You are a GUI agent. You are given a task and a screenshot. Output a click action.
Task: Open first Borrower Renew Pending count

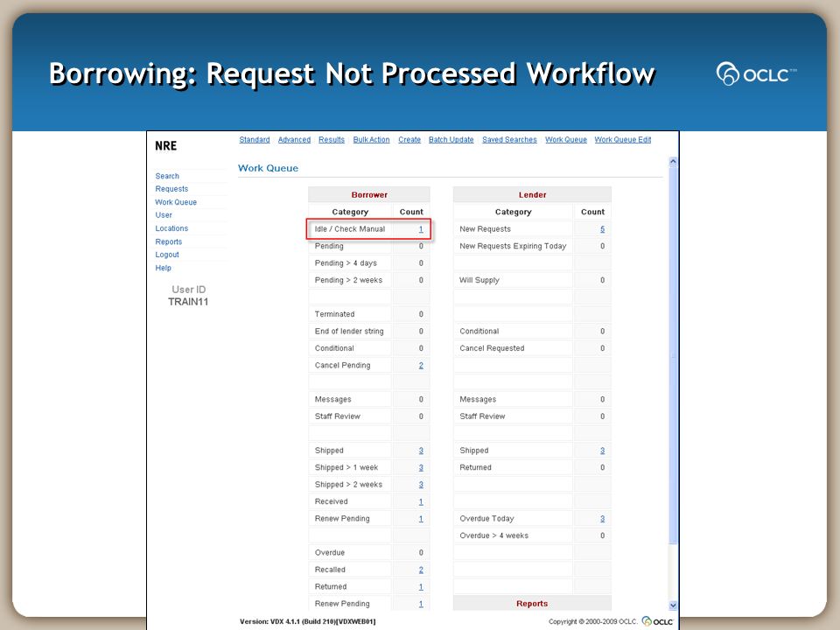click(421, 519)
